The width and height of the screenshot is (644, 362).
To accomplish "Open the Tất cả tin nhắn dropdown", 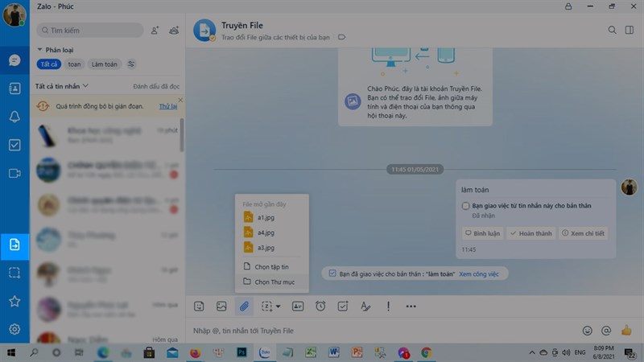I will click(62, 86).
